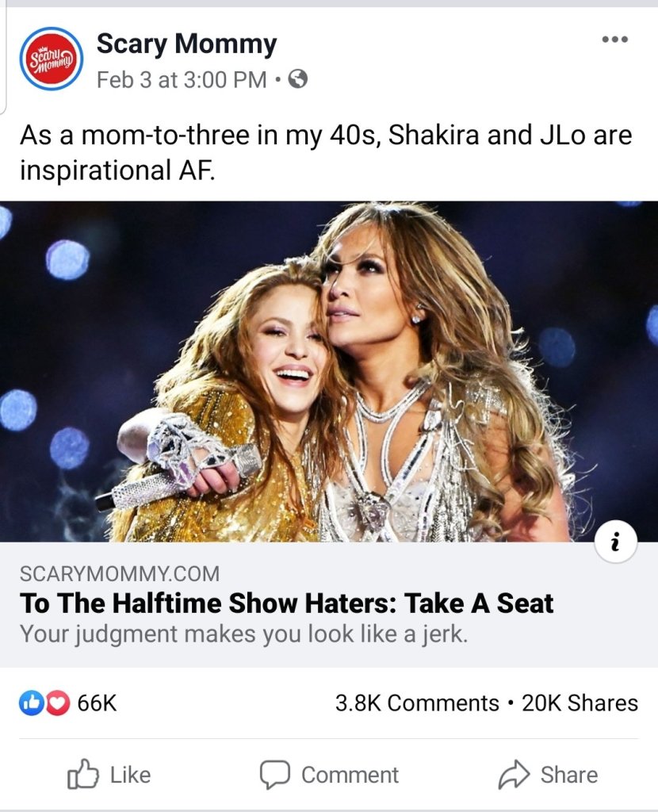View the 20K Shares list

coord(580,703)
